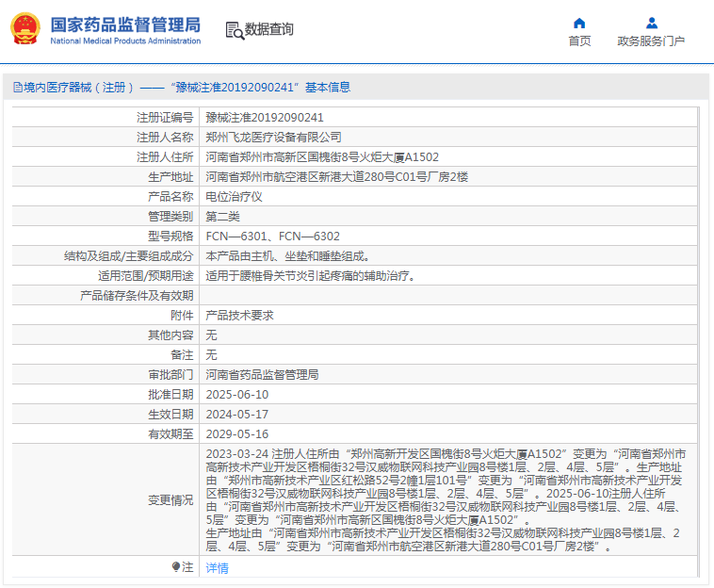
Task: Click the 数据查询 label
Action: click(x=268, y=29)
